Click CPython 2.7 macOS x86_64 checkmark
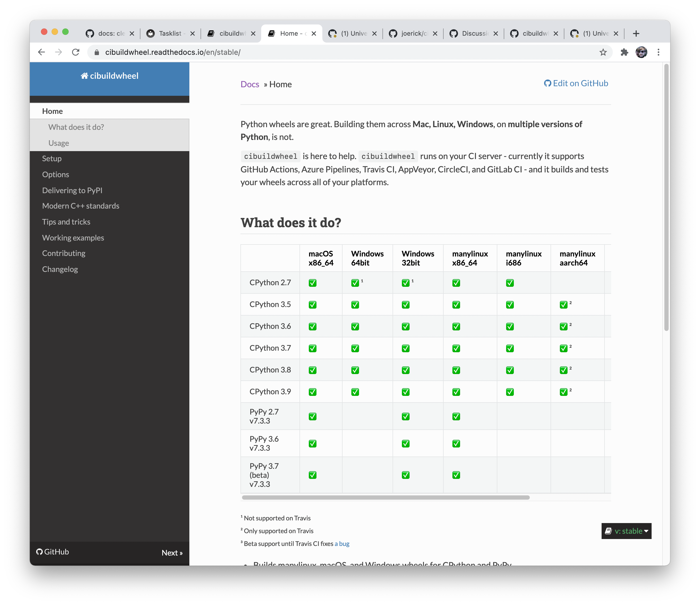 (312, 283)
